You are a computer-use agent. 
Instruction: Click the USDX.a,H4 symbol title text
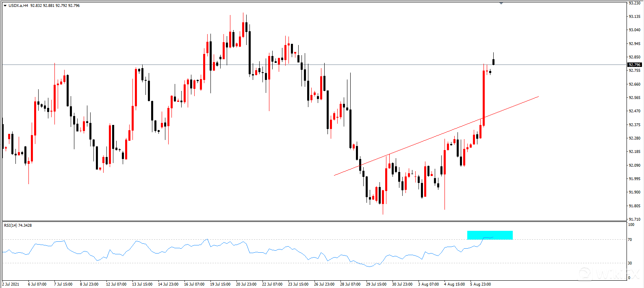click(x=18, y=6)
